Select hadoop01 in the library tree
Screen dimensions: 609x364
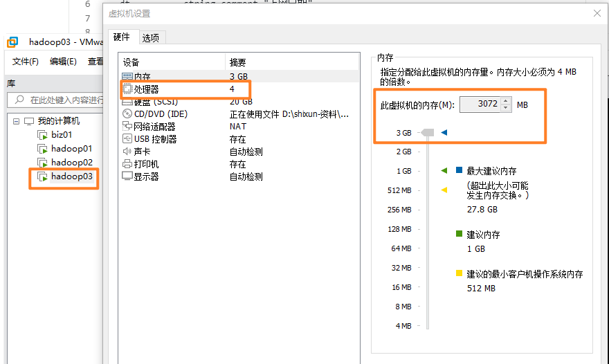tap(71, 148)
